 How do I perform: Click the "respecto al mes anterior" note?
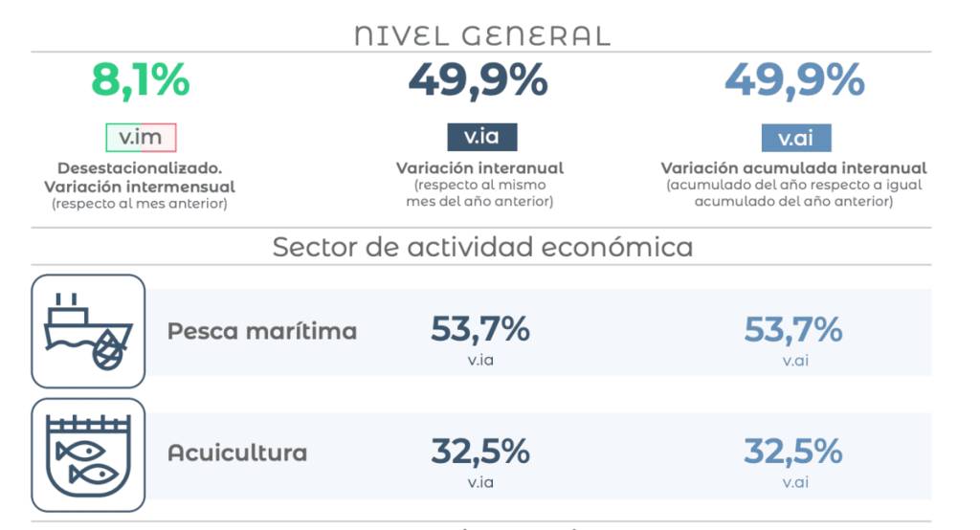click(140, 203)
